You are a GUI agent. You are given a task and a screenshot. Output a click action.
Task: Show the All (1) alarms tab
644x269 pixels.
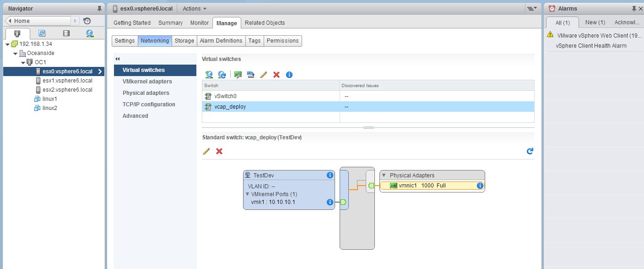click(x=563, y=22)
